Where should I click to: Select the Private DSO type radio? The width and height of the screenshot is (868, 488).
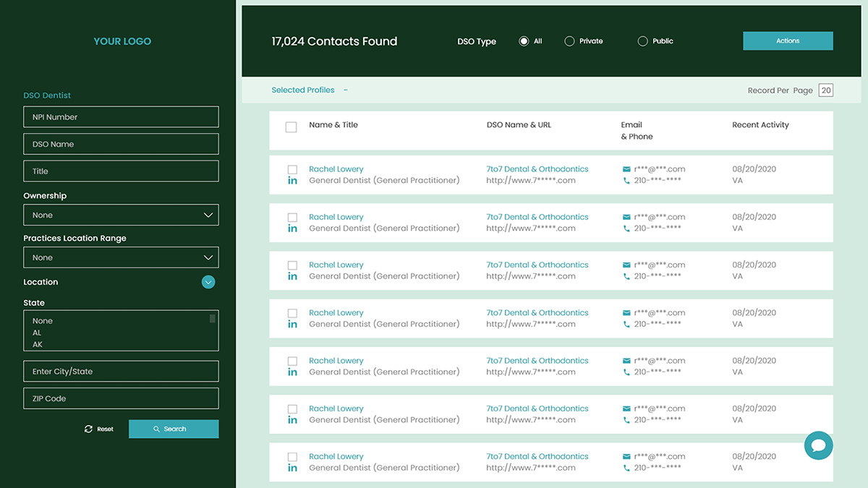click(x=569, y=41)
